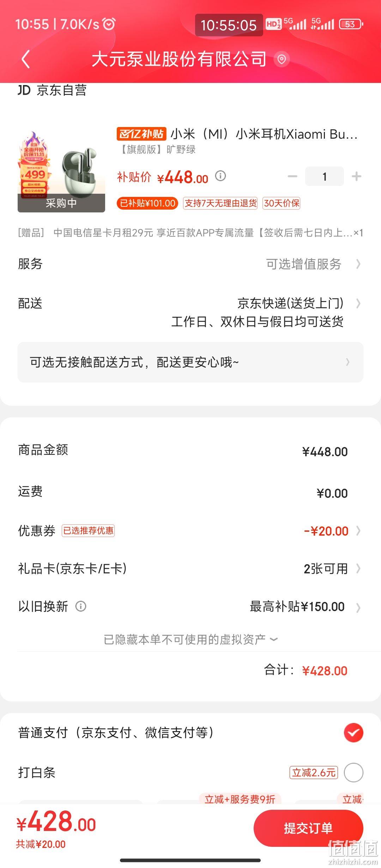This screenshot has height=868, width=381.
Task: Decrease quantity with minus button
Action: (x=292, y=176)
